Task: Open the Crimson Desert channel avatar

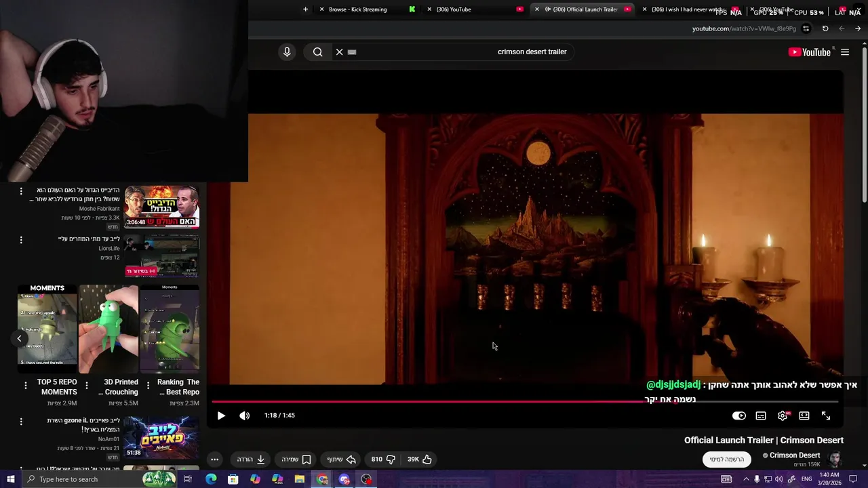Action: [835, 459]
